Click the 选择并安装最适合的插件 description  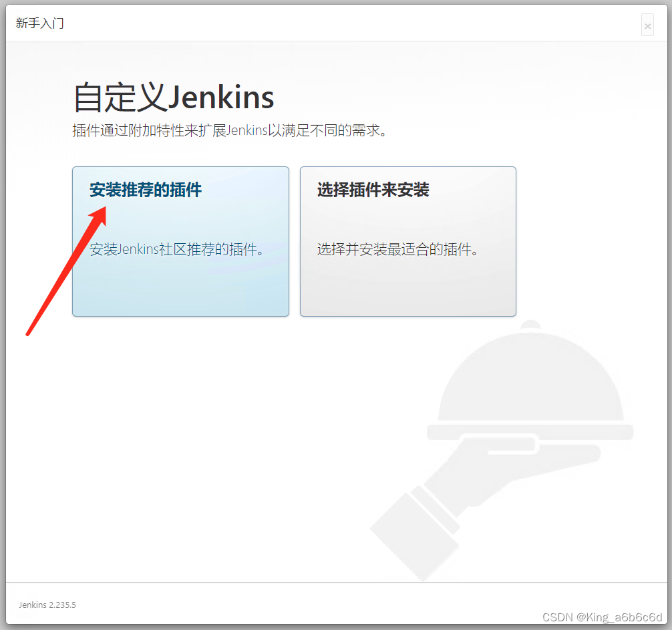[397, 249]
